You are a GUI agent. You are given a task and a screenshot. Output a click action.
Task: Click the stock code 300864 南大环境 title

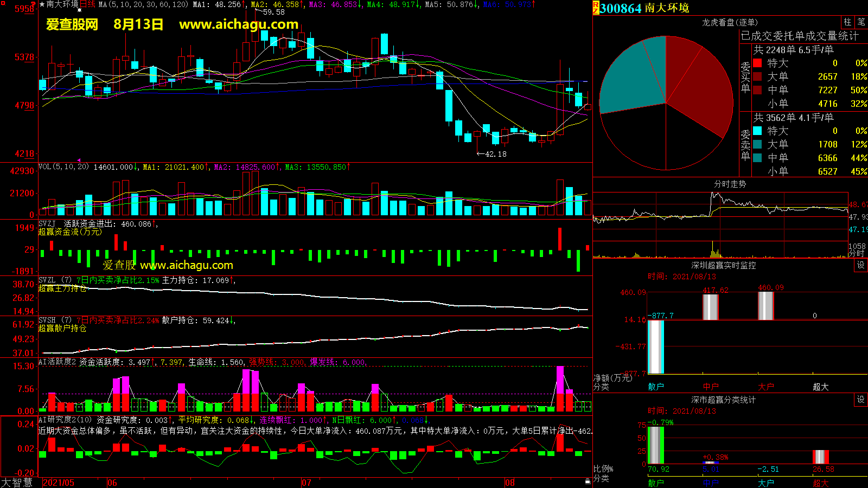tap(644, 8)
